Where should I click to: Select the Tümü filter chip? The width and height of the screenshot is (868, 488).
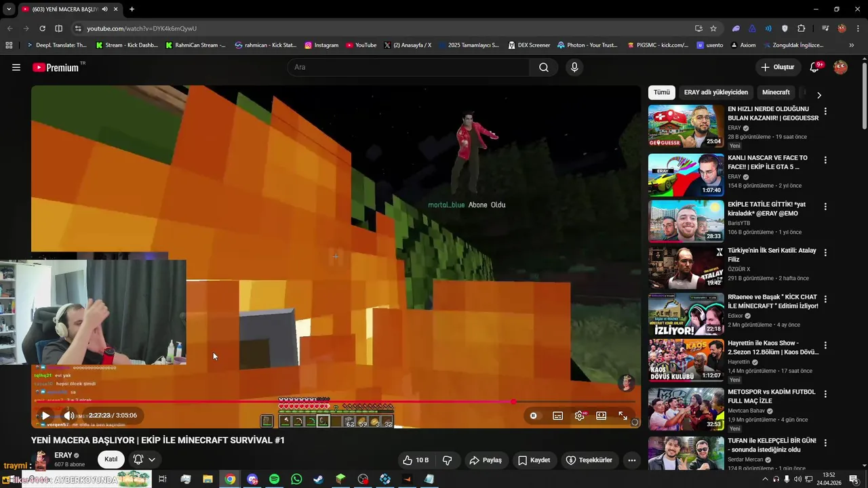point(662,92)
